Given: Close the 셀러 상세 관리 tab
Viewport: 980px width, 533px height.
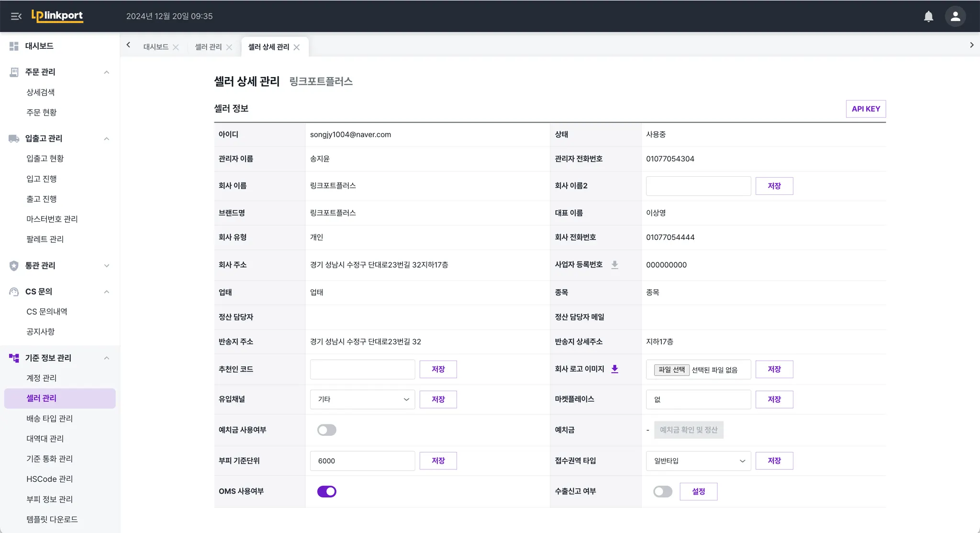Looking at the screenshot, I should (x=297, y=47).
